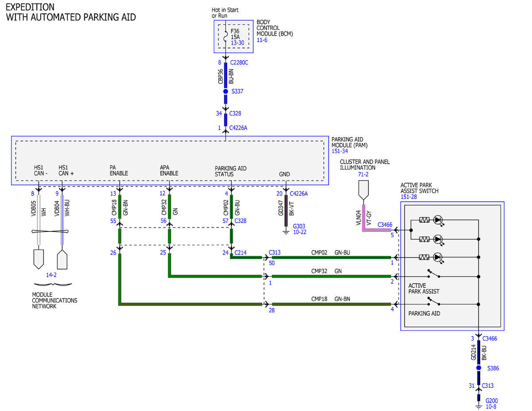
Task: Click the HS1 CAN - terminal label
Action: [42, 170]
